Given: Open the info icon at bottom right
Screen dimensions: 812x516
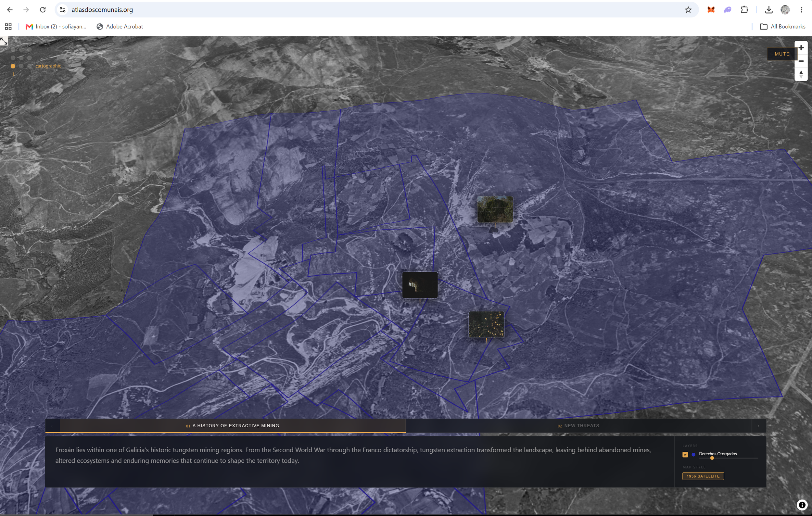Looking at the screenshot, I should pyautogui.click(x=802, y=505).
